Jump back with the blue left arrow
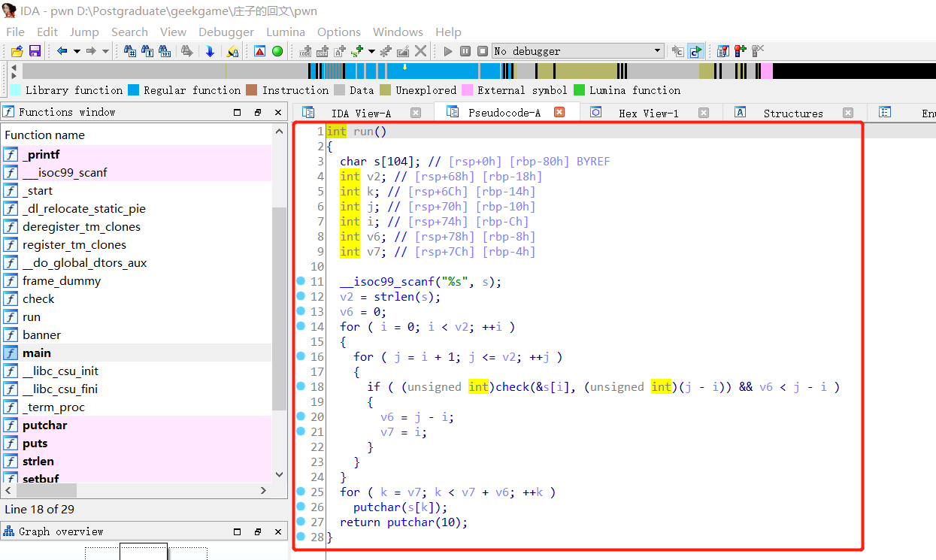936x560 pixels. click(x=62, y=51)
